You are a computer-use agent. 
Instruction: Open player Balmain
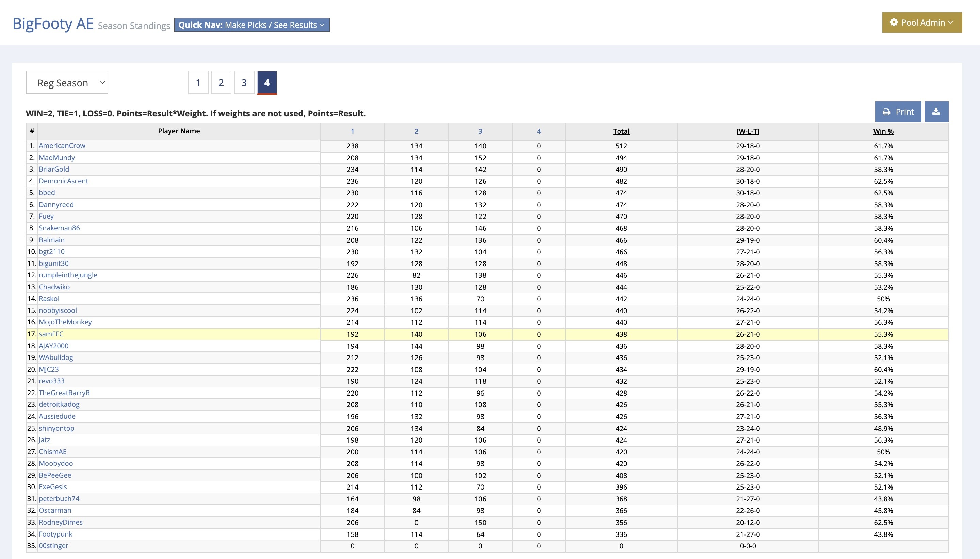point(51,240)
